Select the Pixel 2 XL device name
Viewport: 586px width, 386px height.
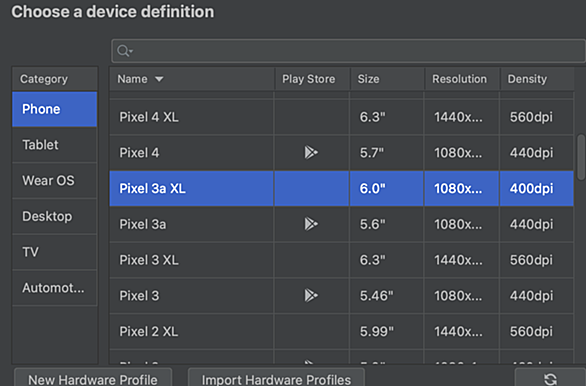click(149, 331)
